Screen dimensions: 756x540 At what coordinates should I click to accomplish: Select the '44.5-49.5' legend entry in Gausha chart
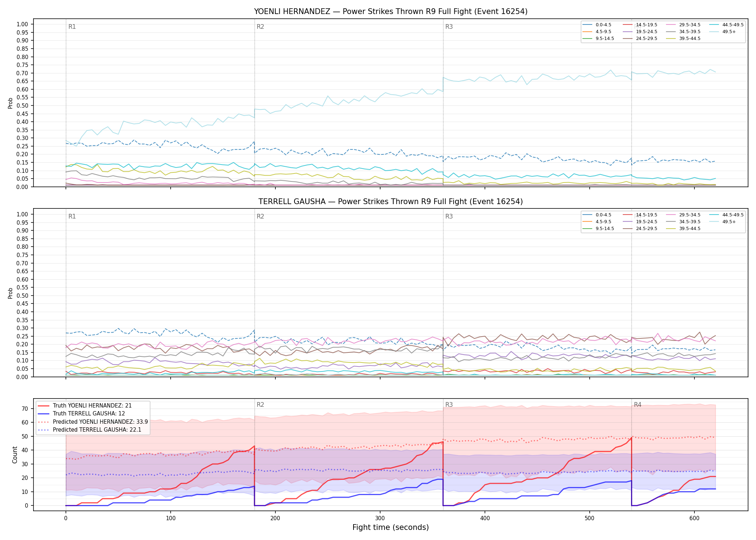coord(726,215)
